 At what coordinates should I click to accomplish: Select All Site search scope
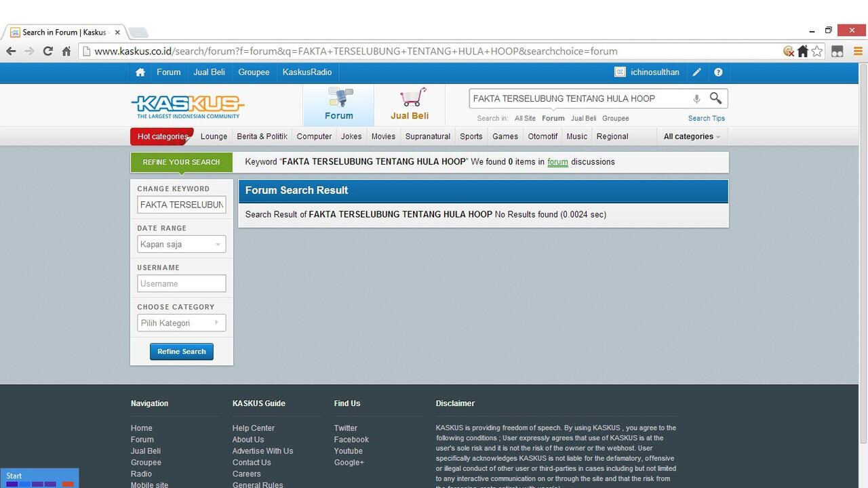(x=525, y=118)
